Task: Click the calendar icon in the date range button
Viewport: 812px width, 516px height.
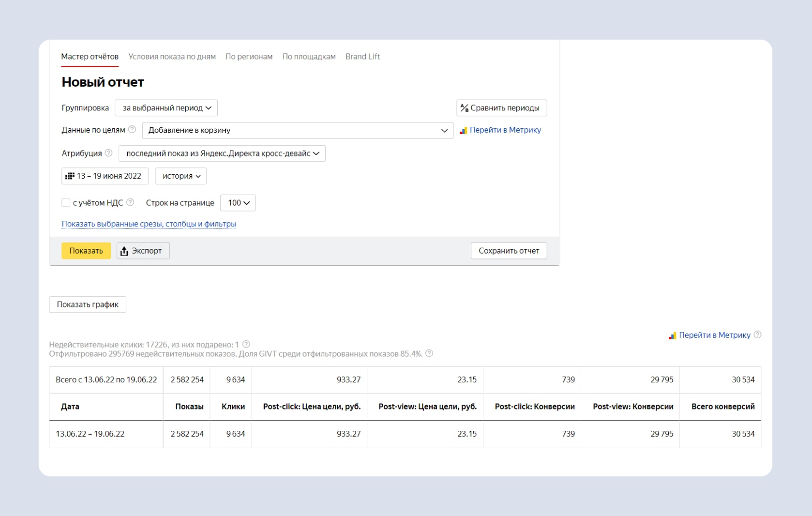Action: [x=70, y=176]
